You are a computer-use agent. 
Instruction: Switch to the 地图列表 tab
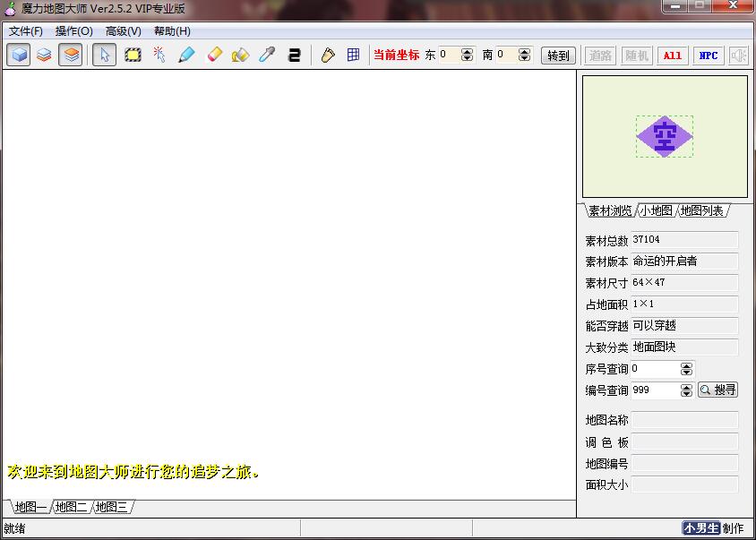pos(702,210)
